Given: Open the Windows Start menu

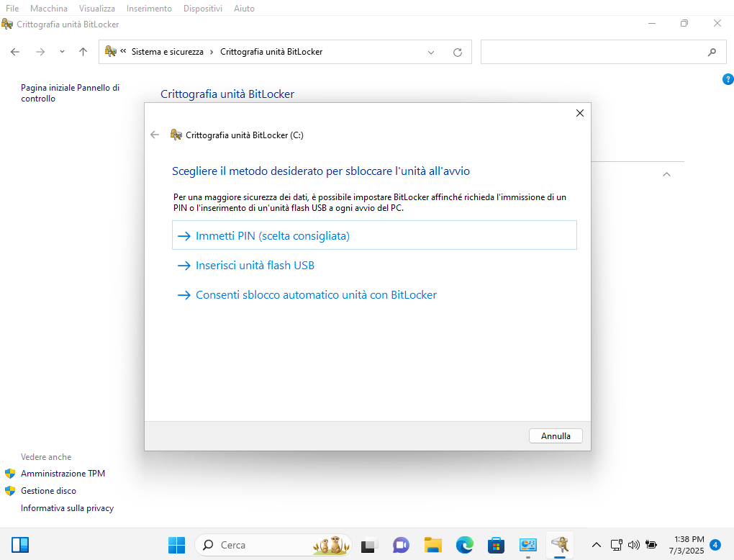Looking at the screenshot, I should (176, 545).
